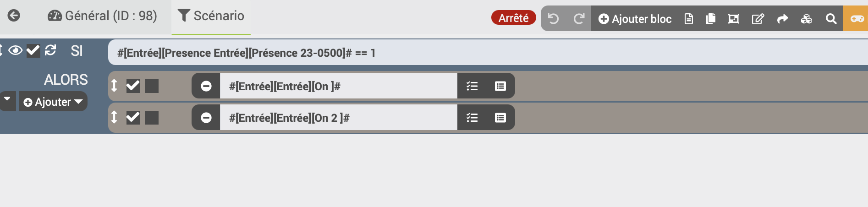The image size is (868, 207).
Task: Open the search magnifier in toolbar
Action: coord(831,19)
